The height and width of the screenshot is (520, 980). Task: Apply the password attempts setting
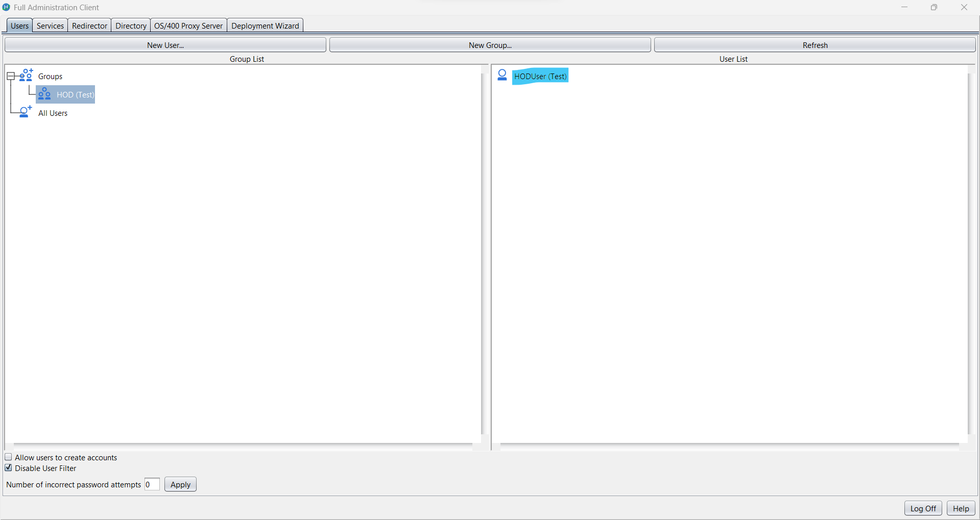tap(180, 484)
